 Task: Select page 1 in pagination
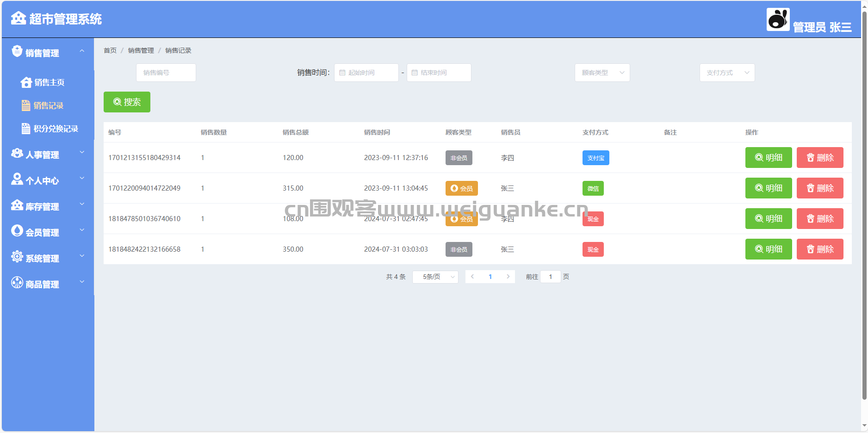click(x=490, y=277)
